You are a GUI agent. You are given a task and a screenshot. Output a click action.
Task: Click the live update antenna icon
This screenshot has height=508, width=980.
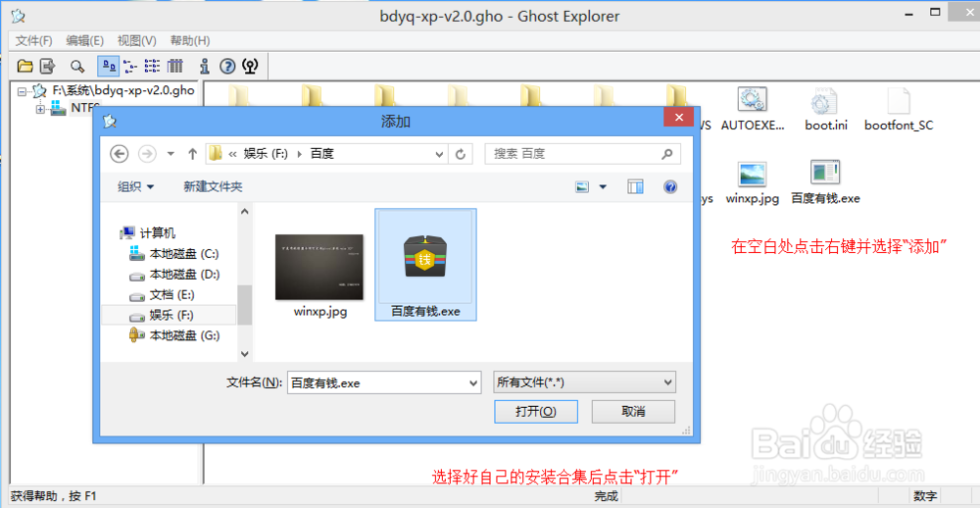point(249,66)
